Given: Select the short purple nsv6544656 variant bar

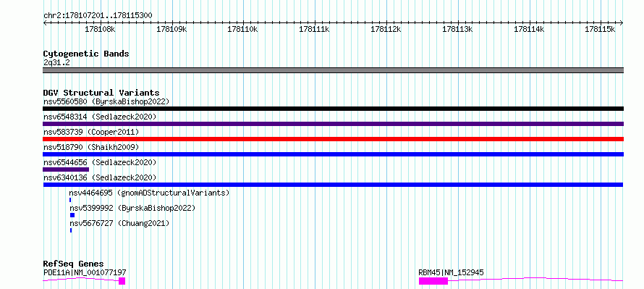Looking at the screenshot, I should [x=66, y=169].
